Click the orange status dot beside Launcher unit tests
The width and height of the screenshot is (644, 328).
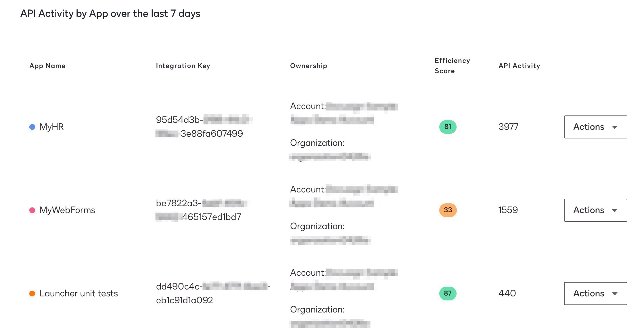pyautogui.click(x=32, y=293)
